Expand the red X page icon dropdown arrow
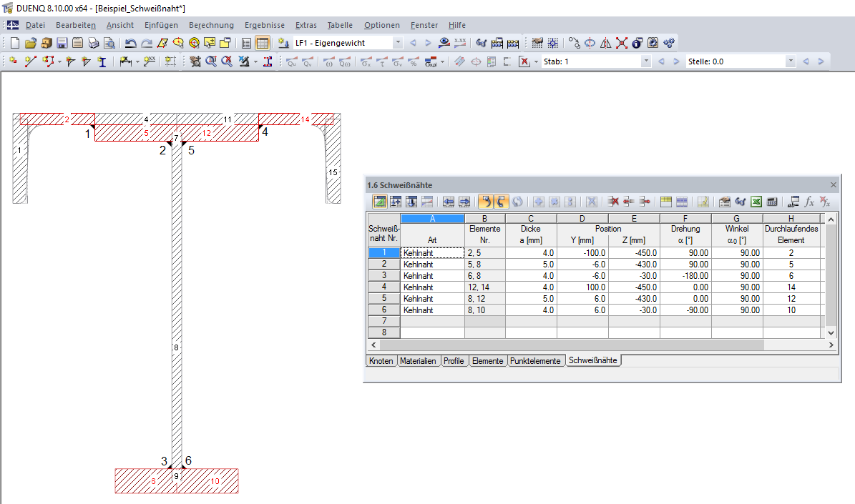 536,61
